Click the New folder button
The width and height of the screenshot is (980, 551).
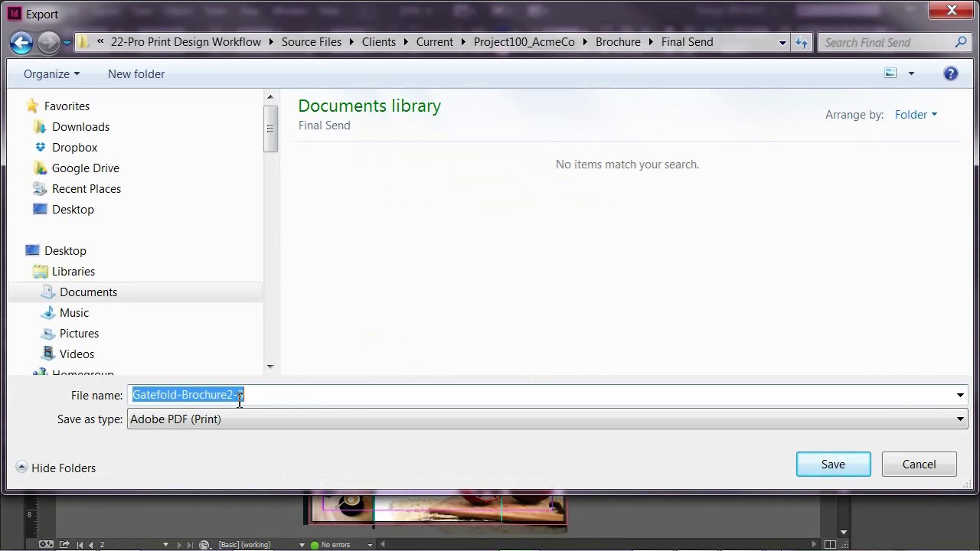pos(136,74)
